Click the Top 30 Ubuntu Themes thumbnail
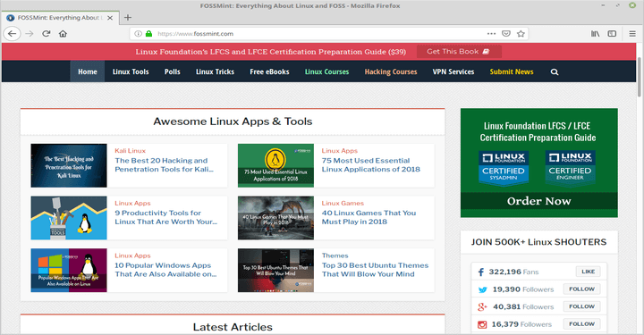644x335 pixels. tap(275, 270)
